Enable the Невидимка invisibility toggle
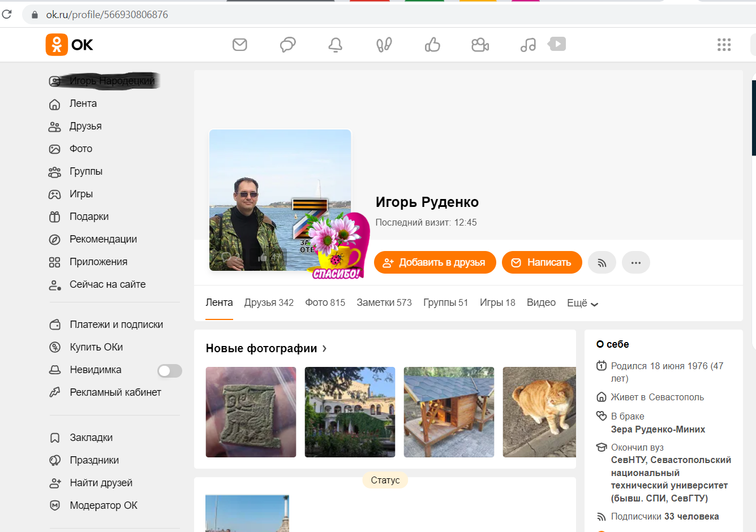 [169, 370]
